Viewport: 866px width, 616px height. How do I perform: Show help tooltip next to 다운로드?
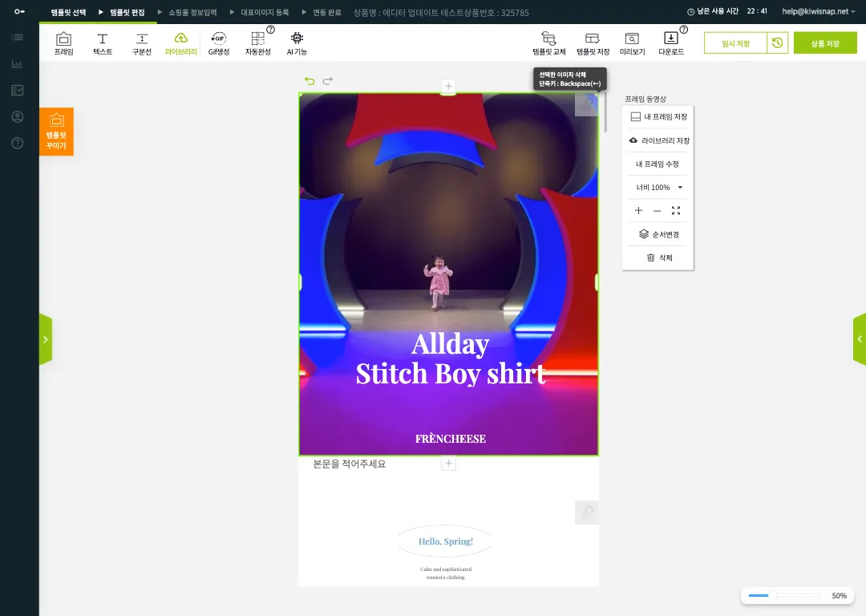684,30
